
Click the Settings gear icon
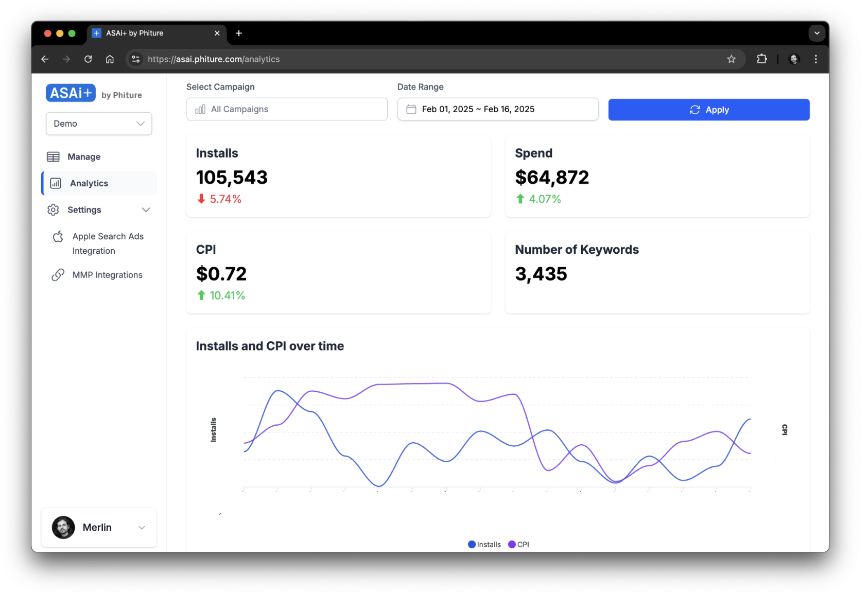coord(53,210)
